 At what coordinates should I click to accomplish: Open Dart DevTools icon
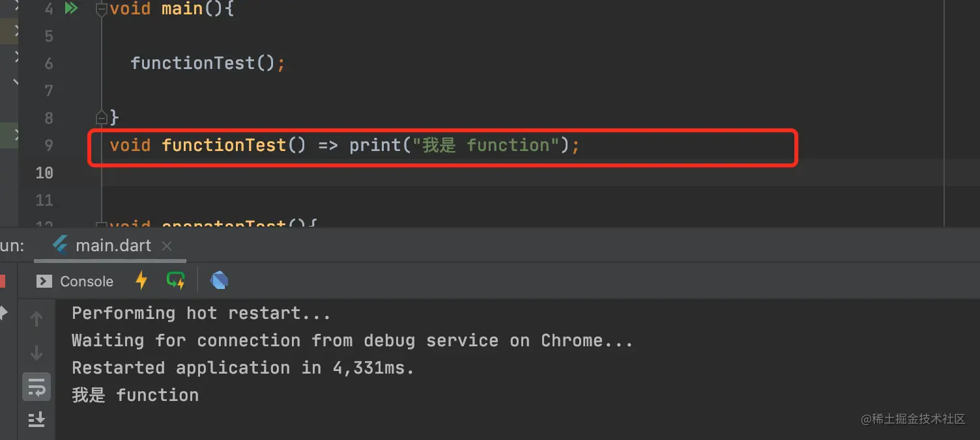click(219, 281)
